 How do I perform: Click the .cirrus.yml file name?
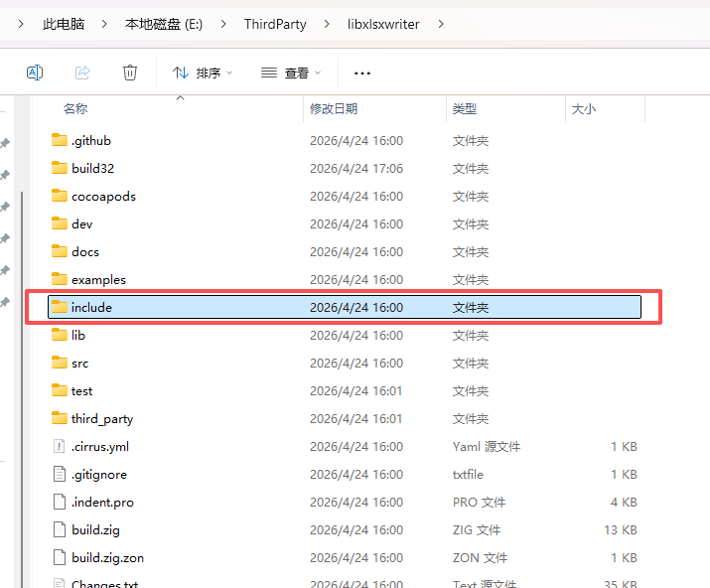click(100, 447)
